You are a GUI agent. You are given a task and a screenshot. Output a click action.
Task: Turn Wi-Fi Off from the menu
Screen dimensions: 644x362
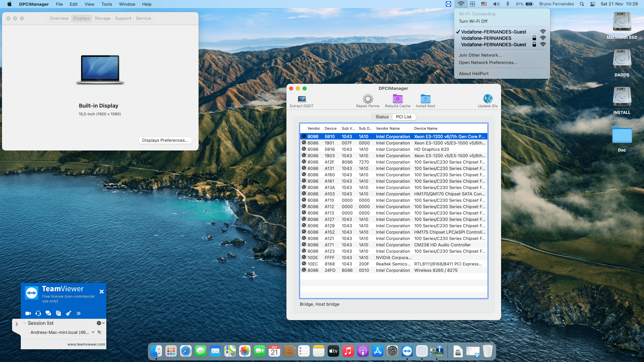[473, 21]
